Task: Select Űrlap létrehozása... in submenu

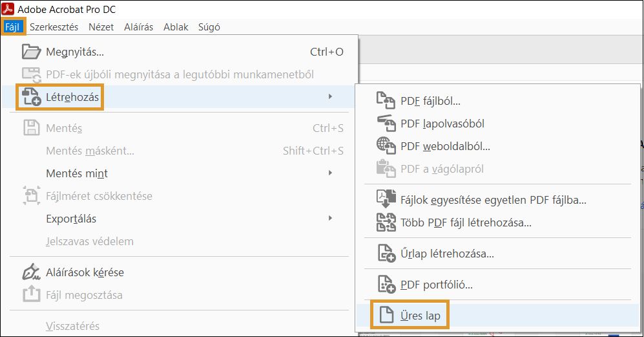Action: [498, 254]
